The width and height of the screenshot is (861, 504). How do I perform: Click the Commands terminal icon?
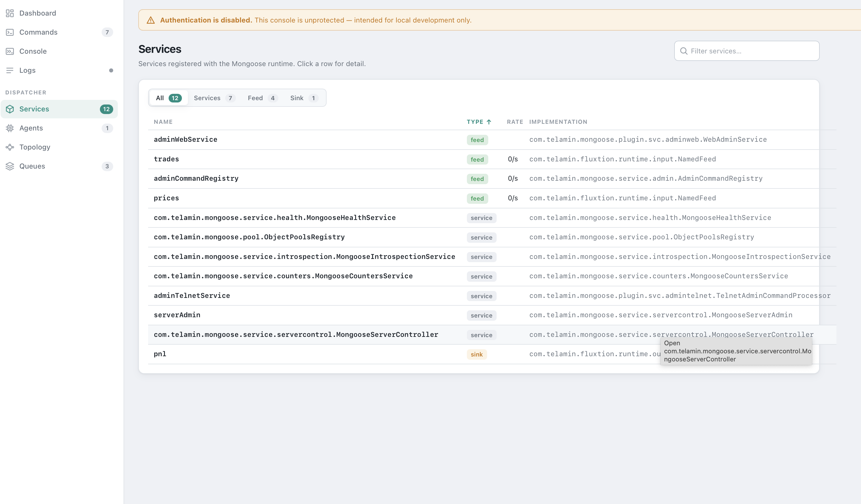click(10, 32)
